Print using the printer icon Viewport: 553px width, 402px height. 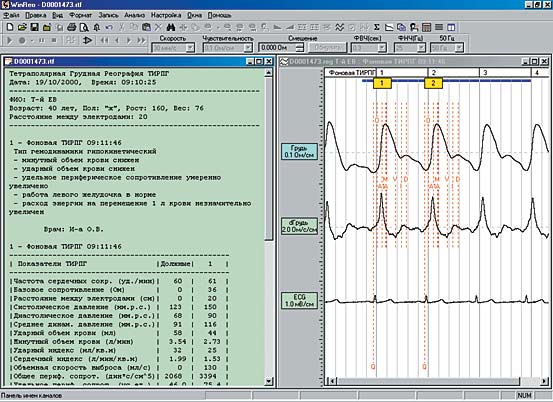[71, 27]
